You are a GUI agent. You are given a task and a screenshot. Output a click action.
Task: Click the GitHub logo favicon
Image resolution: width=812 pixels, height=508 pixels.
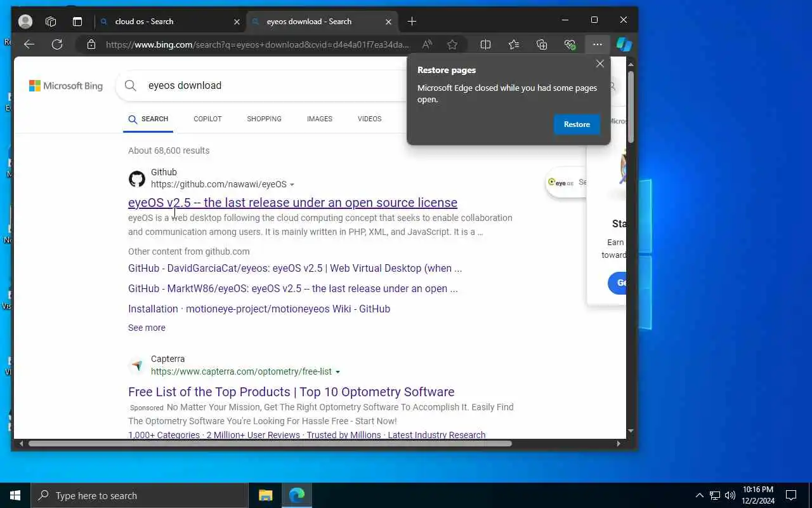click(137, 179)
